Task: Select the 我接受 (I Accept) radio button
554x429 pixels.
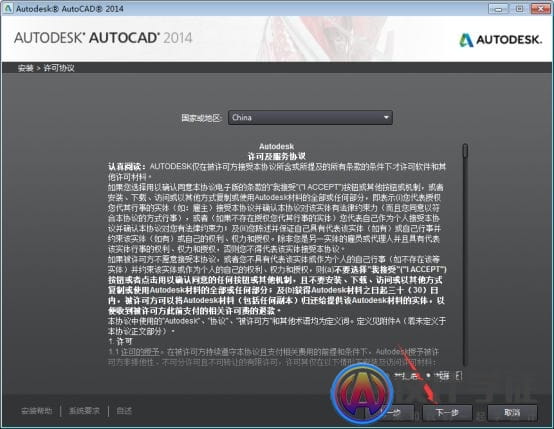Action: coord(428,376)
